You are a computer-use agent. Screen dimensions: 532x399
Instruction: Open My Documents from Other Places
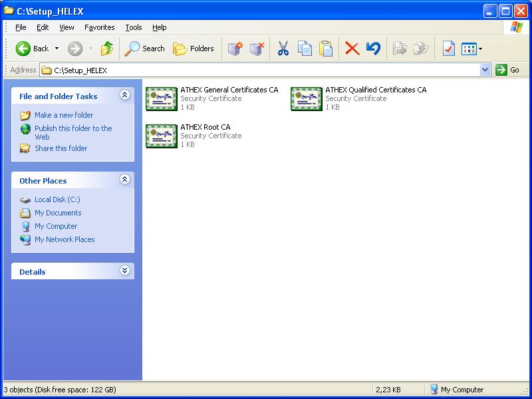58,213
